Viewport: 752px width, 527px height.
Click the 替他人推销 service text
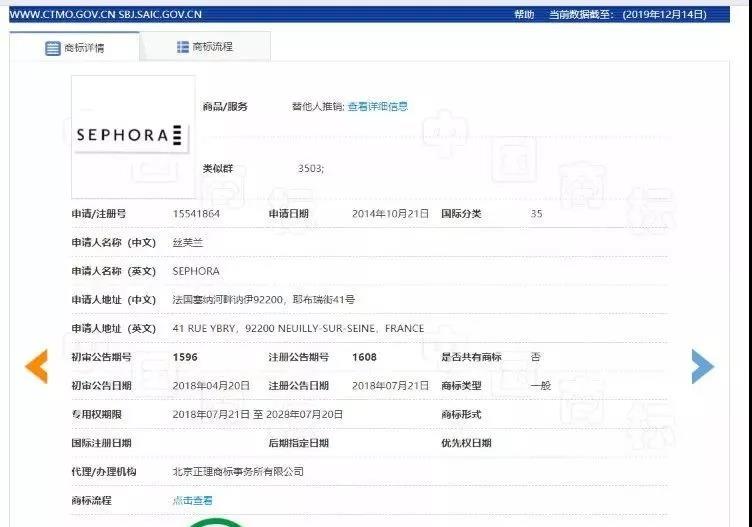[x=318, y=106]
